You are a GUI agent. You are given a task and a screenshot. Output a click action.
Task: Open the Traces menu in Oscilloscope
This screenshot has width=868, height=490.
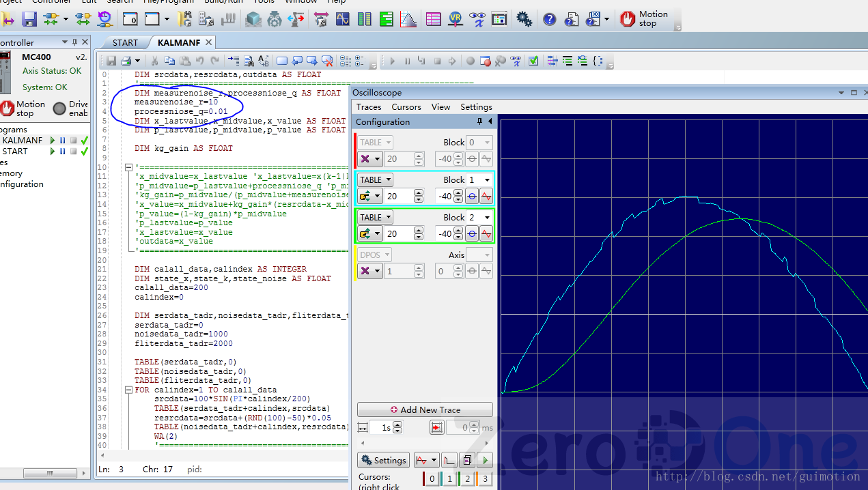click(x=369, y=107)
